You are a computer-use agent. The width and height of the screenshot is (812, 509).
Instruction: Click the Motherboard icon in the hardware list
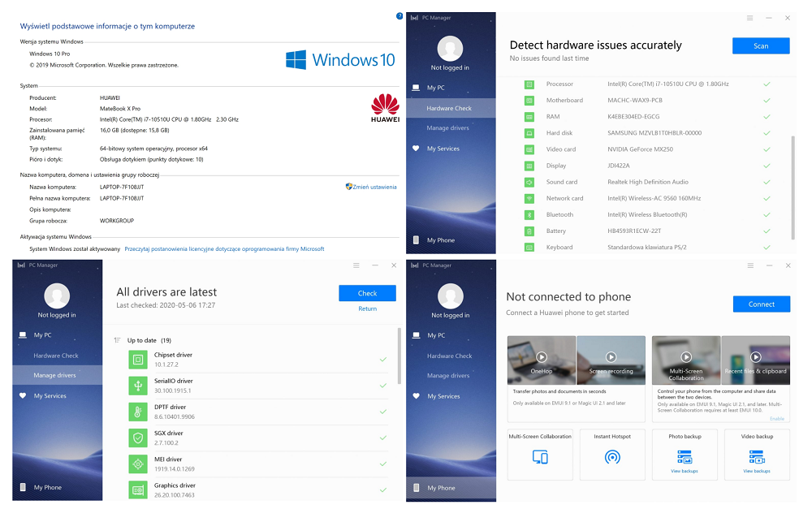(x=529, y=101)
